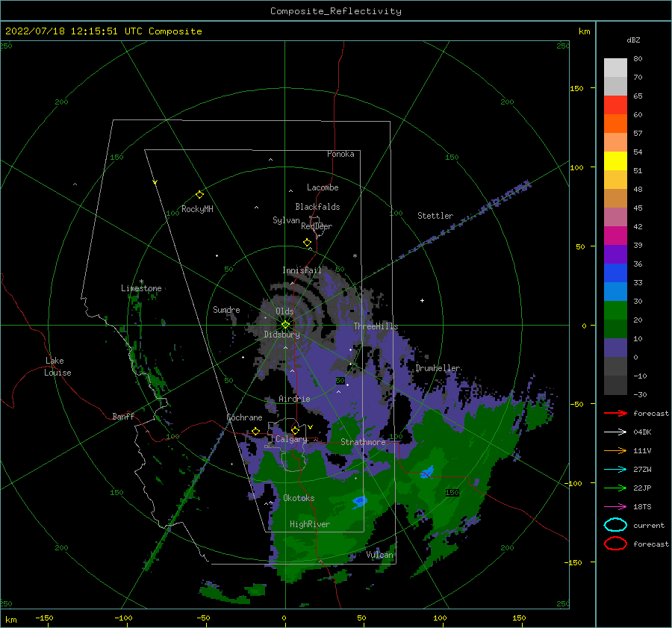Screen dimensions: 672x628
Task: Click the 04DK legend label
Action: (642, 432)
